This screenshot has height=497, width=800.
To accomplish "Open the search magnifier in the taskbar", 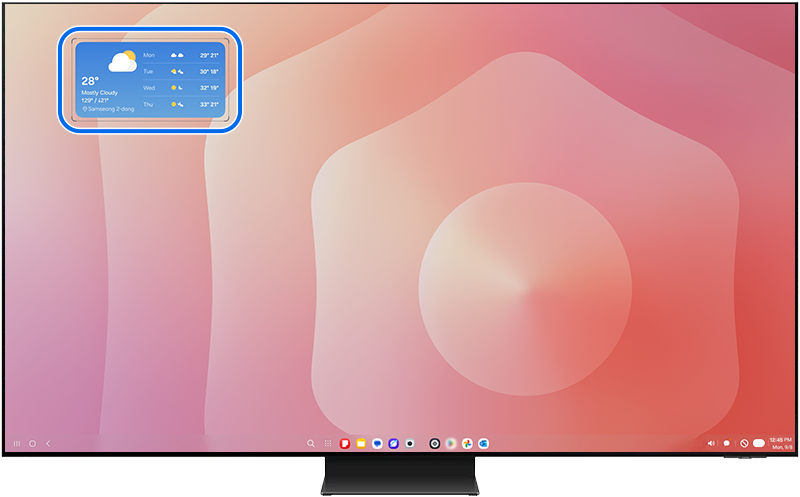I will tap(311, 443).
